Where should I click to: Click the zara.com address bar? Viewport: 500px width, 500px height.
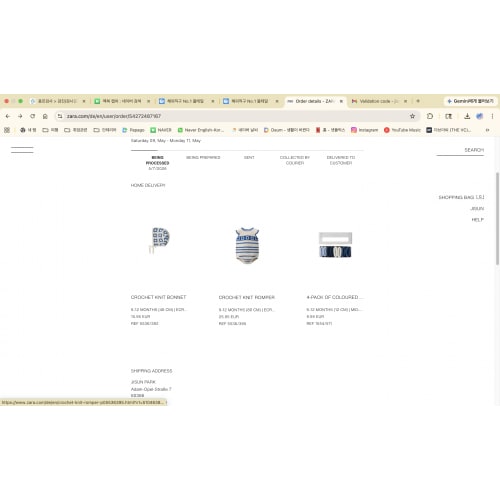click(x=233, y=116)
